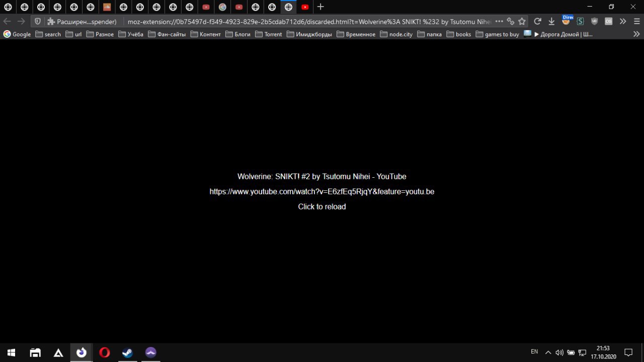644x362 pixels.
Task: Switch to the Google favicon tab
Action: [222, 7]
